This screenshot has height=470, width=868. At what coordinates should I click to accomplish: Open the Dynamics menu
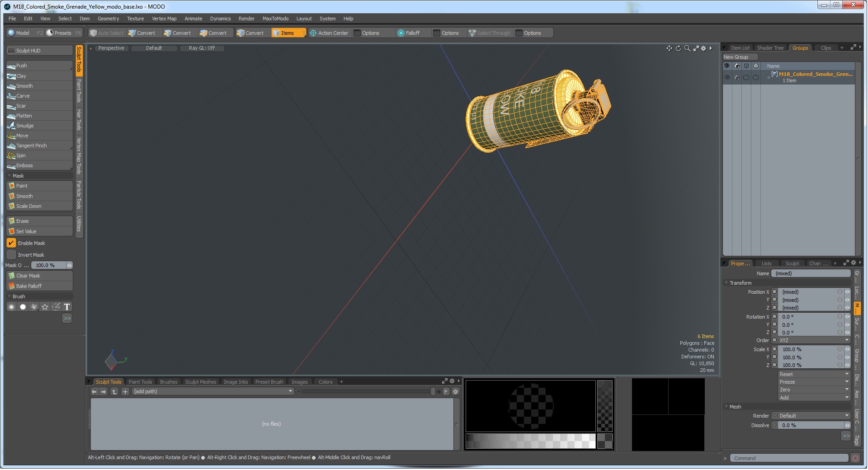220,19
